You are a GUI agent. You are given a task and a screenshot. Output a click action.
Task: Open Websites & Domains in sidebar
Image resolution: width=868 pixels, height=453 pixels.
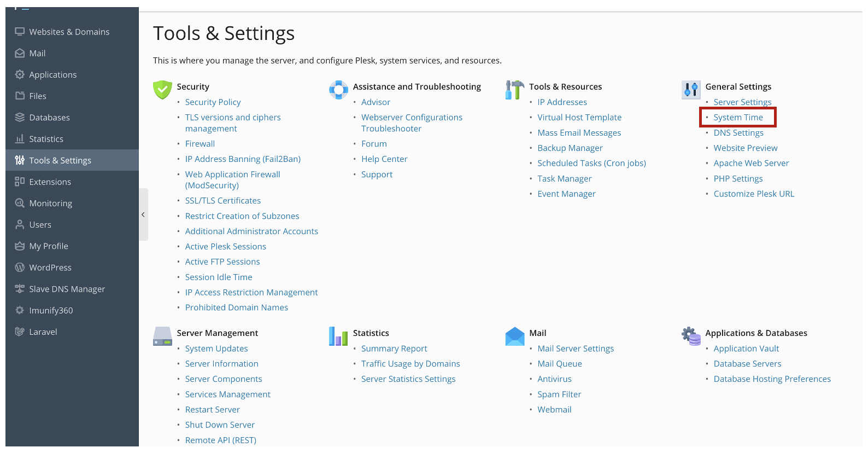pos(69,32)
